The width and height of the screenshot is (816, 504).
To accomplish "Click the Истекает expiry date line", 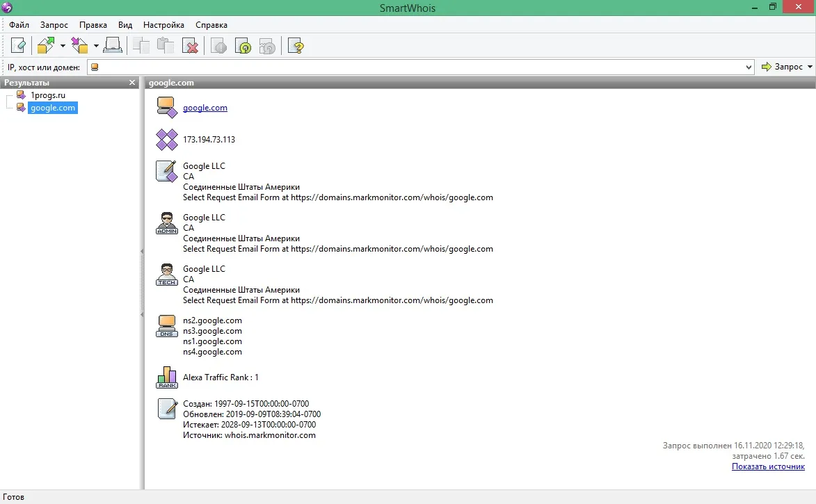I will (x=249, y=425).
